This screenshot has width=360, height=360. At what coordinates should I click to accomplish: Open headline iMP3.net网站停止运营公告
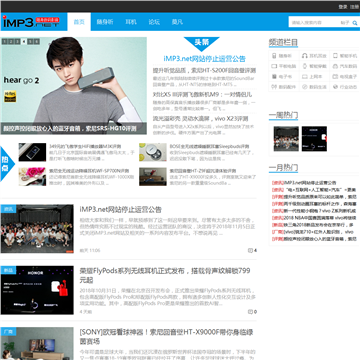(x=204, y=59)
